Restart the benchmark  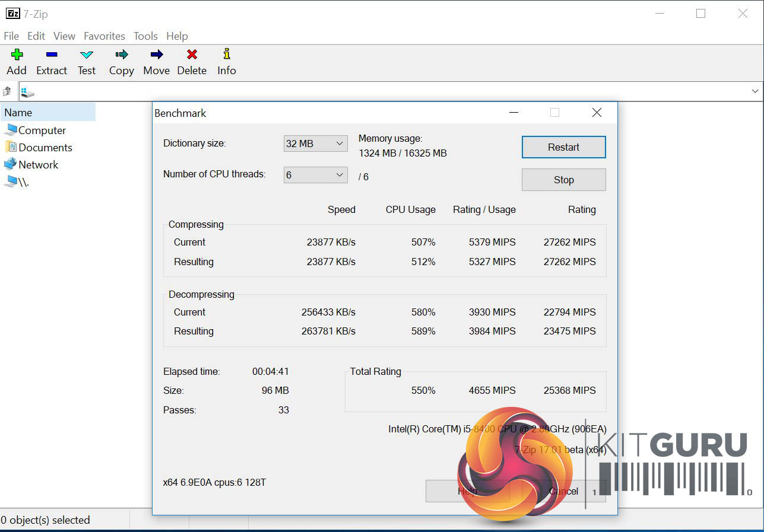(563, 147)
